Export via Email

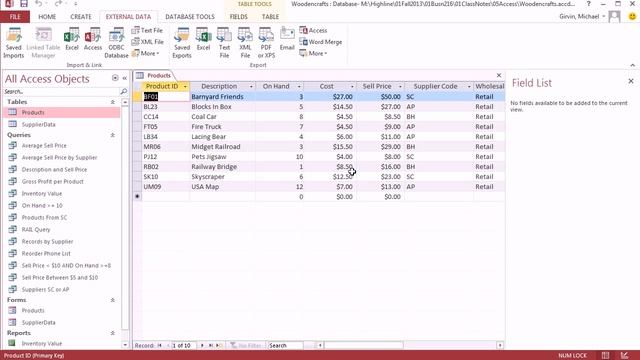pos(287,40)
